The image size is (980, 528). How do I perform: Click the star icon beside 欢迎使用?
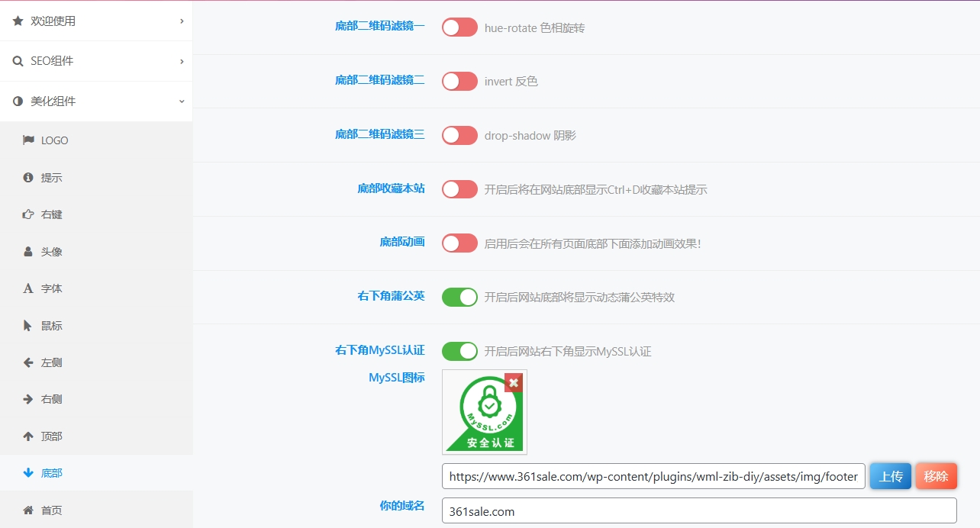[x=18, y=21]
